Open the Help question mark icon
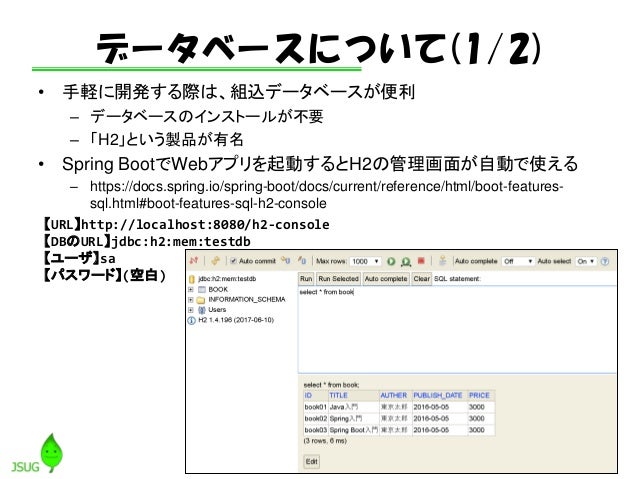 pos(605,261)
